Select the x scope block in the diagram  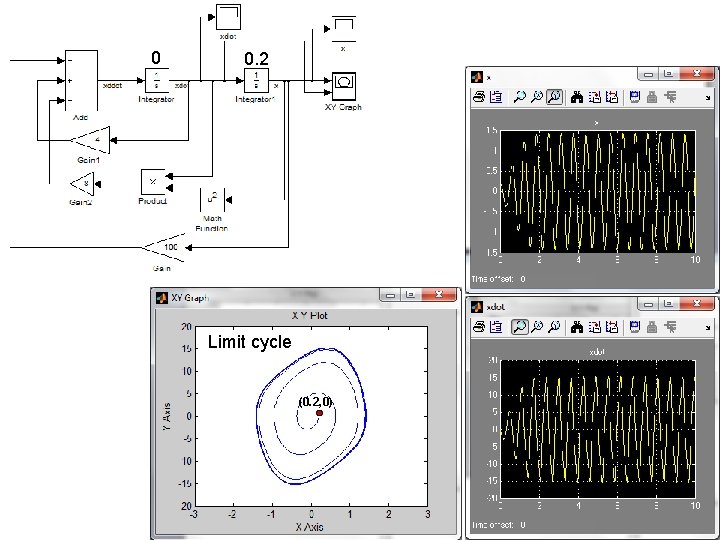tap(343, 28)
